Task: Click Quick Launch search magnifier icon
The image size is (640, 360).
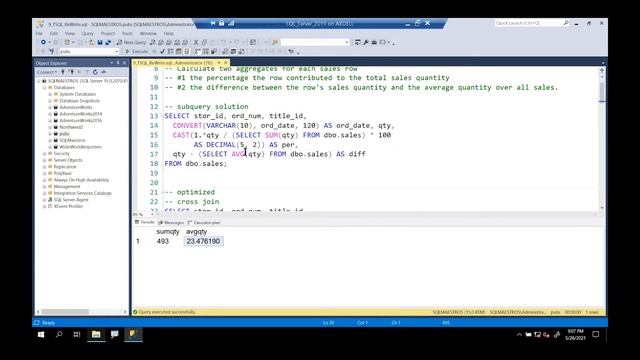Action: [x=566, y=23]
